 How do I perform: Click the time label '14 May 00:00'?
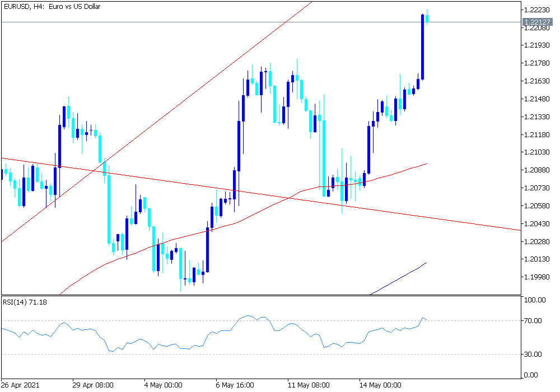pyautogui.click(x=380, y=385)
